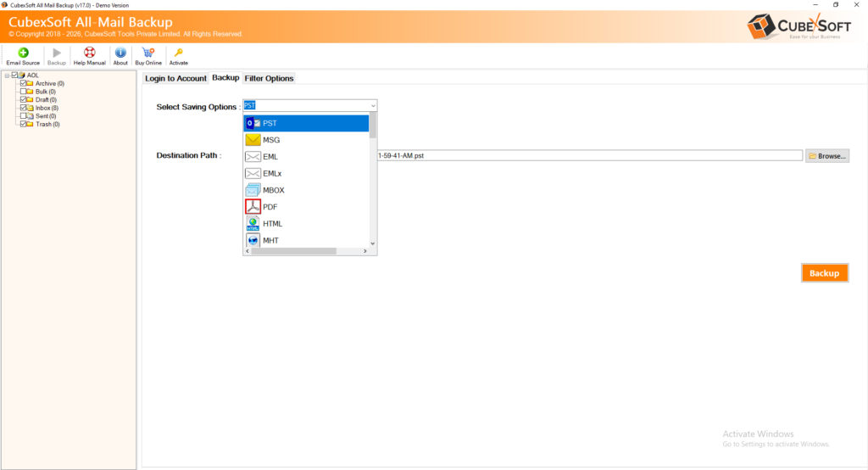Uncheck the Inbox (8) folder checkbox

point(23,108)
